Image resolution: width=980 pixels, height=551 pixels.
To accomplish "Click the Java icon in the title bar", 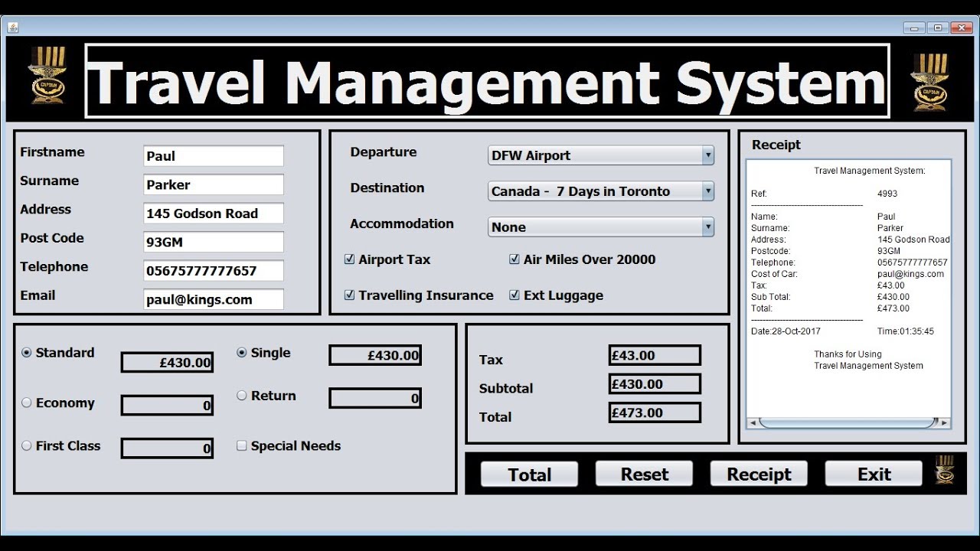I will (x=13, y=28).
